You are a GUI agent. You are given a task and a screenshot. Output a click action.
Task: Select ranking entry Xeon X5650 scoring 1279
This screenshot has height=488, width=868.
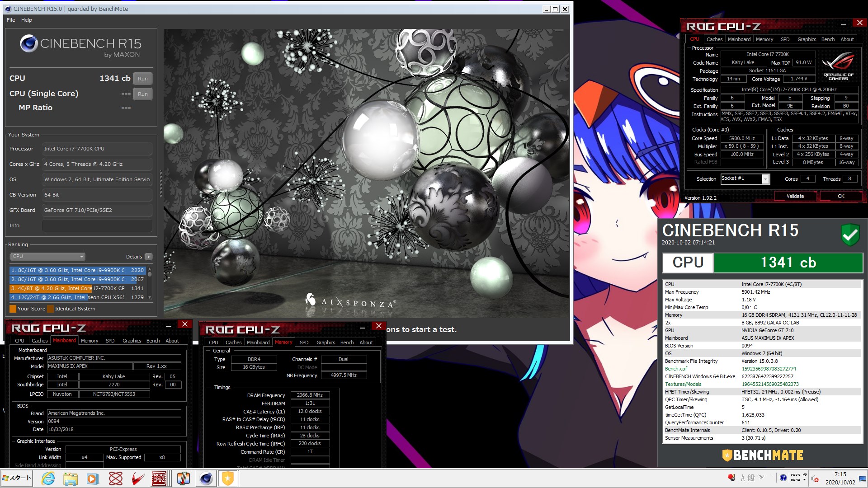pos(77,297)
